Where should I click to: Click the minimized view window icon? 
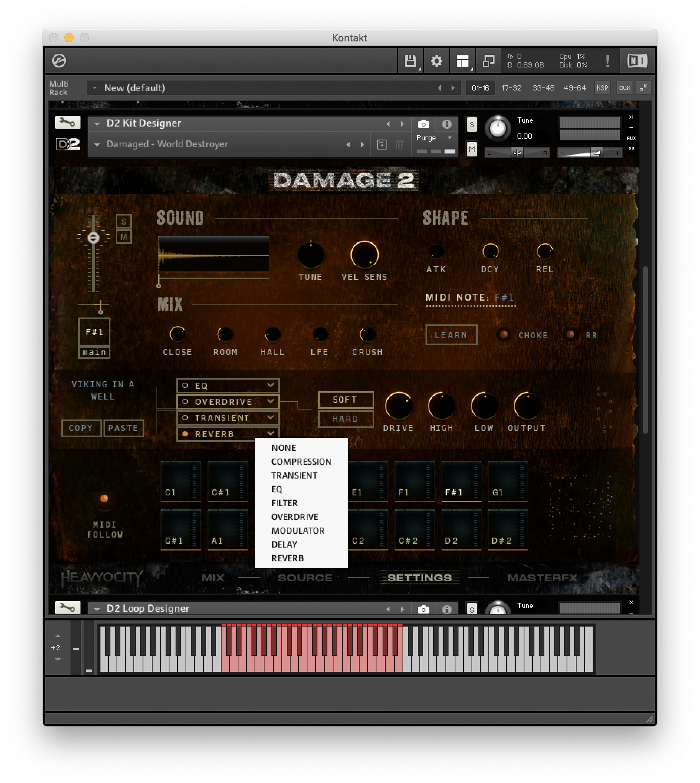[488, 61]
